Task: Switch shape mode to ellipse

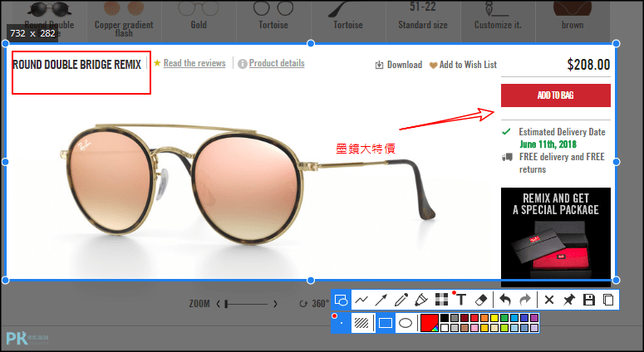Action: point(406,323)
